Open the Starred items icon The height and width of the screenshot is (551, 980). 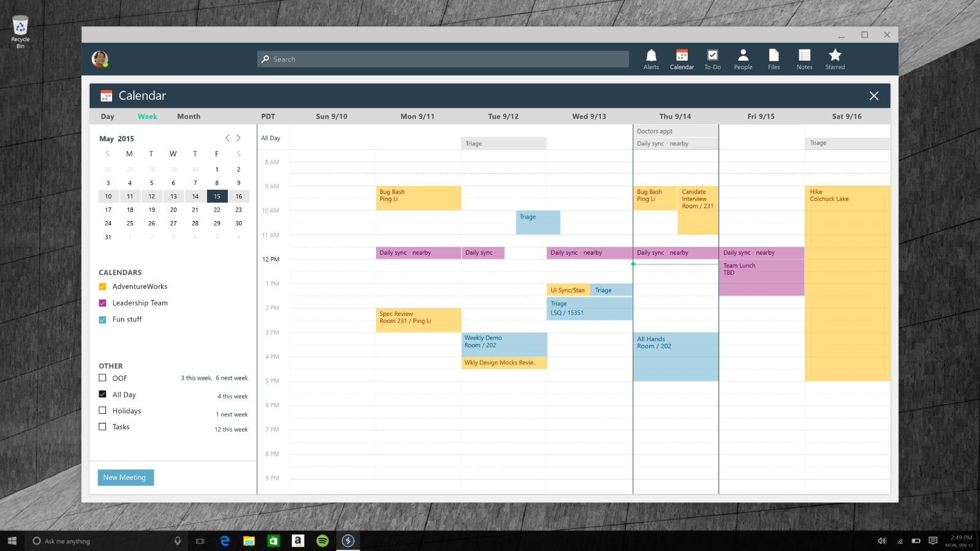(x=835, y=59)
